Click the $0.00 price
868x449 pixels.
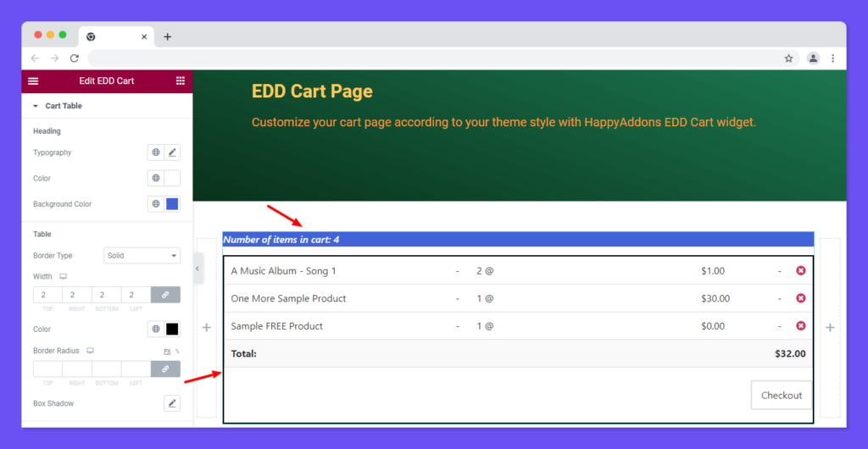[713, 326]
